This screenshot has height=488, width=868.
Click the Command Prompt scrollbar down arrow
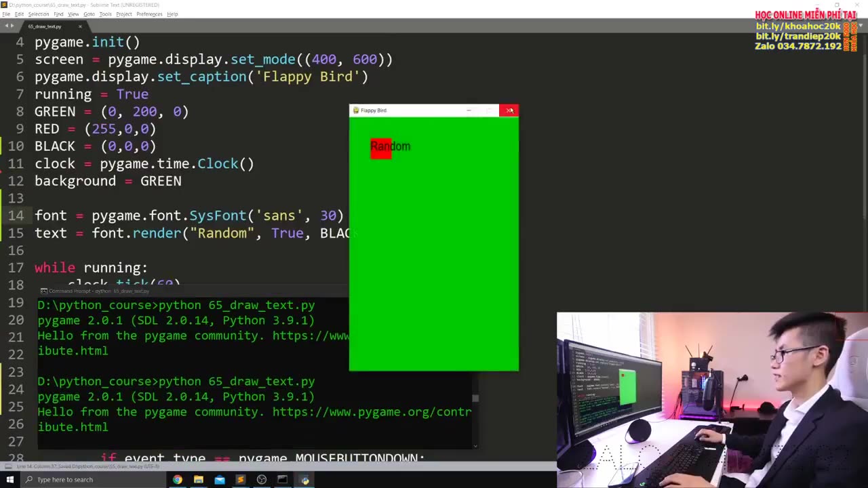coord(475,445)
